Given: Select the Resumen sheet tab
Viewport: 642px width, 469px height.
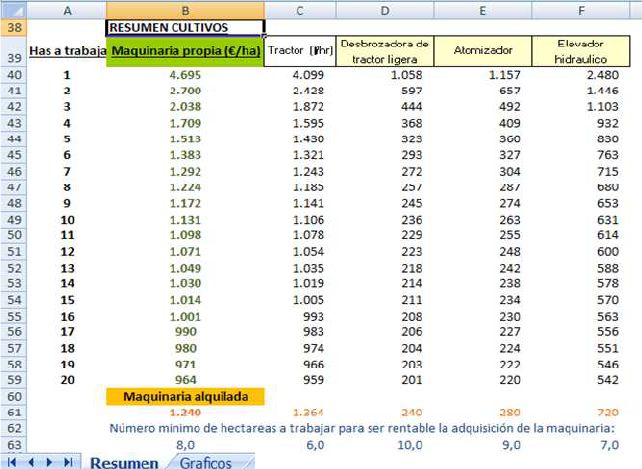Looking at the screenshot, I should pos(125,462).
